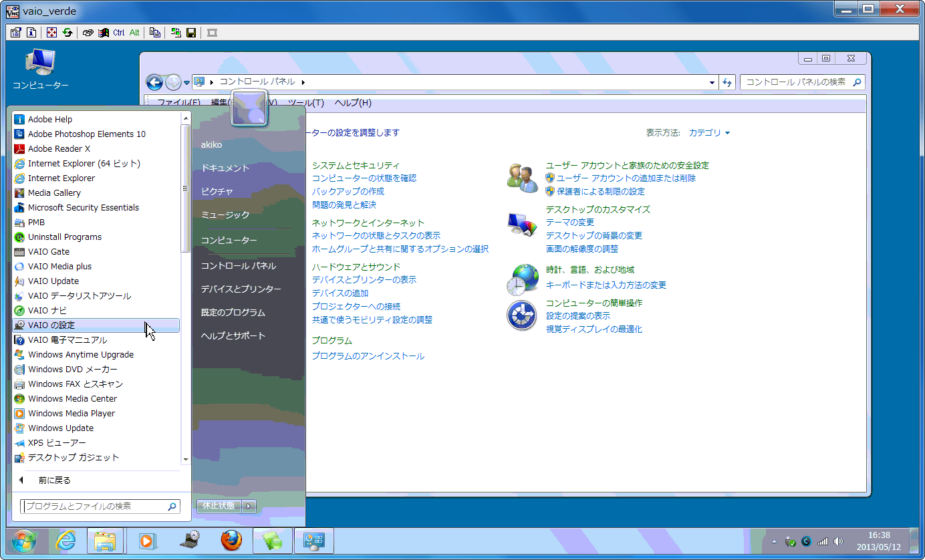Screen dimensions: 925x560
Task: Click コンピューターの簡単操作 category icon
Action: click(x=522, y=315)
